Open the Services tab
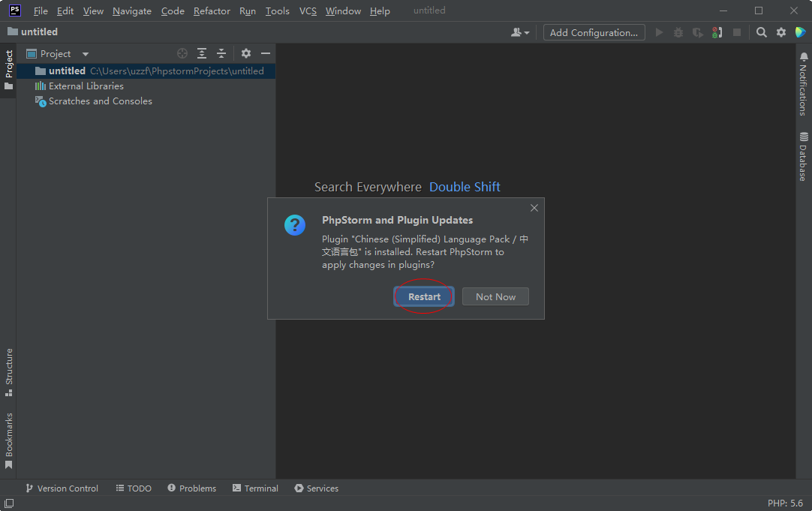The width and height of the screenshot is (812, 511). click(x=317, y=488)
